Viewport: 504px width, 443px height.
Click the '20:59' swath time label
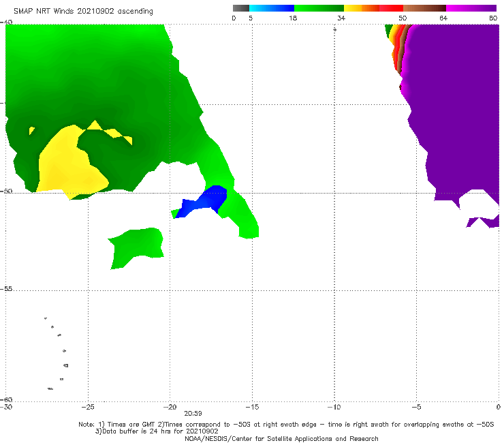(x=193, y=414)
